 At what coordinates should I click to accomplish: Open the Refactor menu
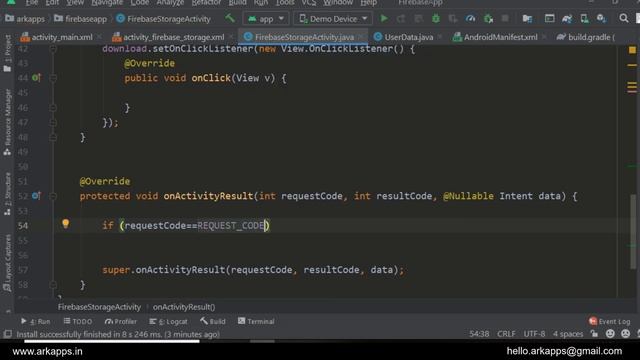click(206, 3)
